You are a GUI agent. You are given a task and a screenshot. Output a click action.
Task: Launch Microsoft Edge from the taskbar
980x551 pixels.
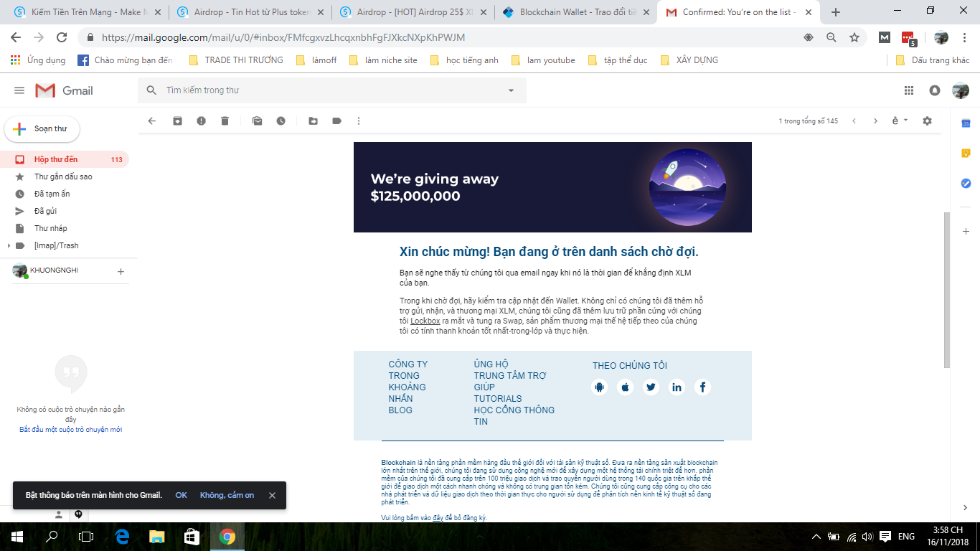122,536
